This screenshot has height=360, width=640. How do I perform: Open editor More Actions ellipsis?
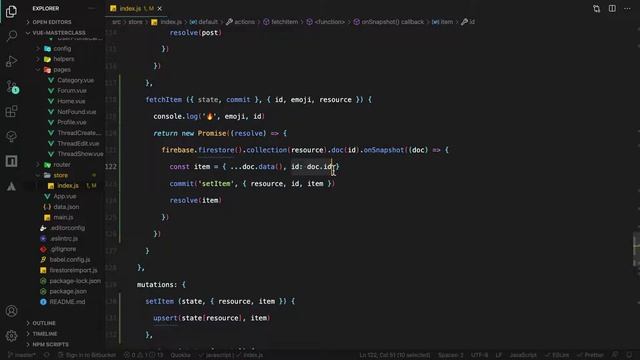[627, 9]
